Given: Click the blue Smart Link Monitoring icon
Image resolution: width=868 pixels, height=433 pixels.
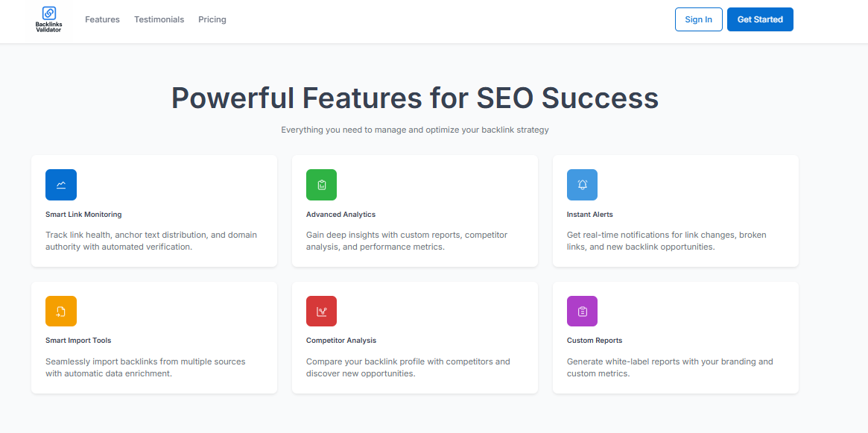Looking at the screenshot, I should tap(61, 185).
